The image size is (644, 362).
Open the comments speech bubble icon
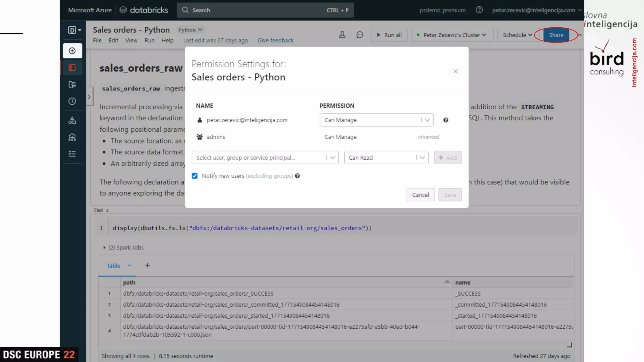pyautogui.click(x=360, y=35)
